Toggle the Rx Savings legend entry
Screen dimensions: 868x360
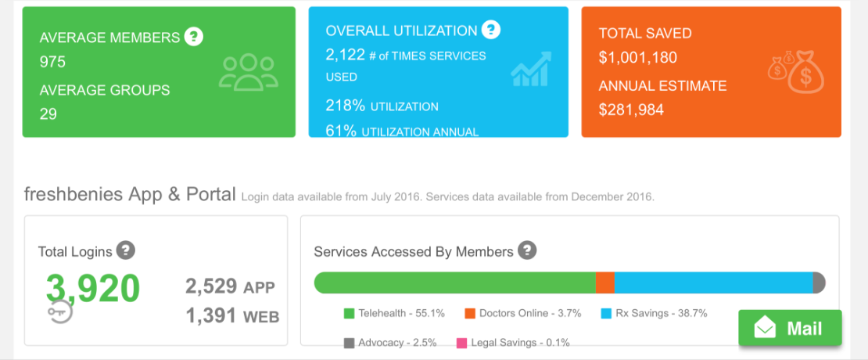(654, 313)
